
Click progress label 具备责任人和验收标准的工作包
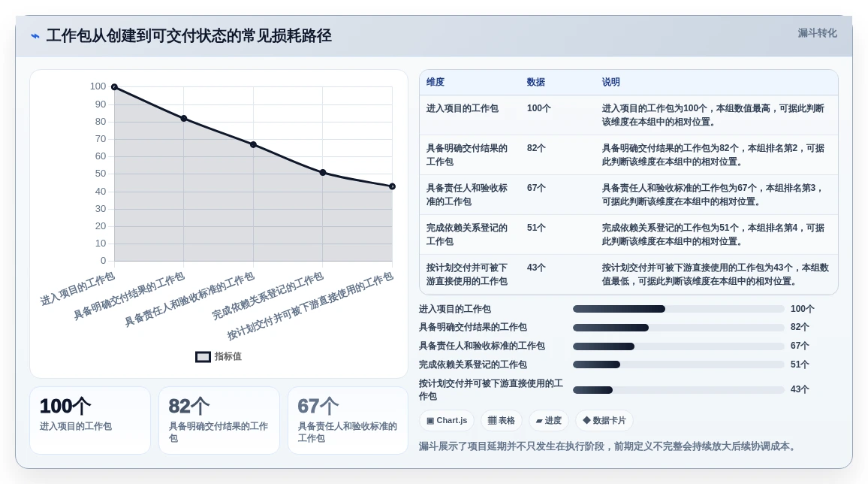pos(482,346)
